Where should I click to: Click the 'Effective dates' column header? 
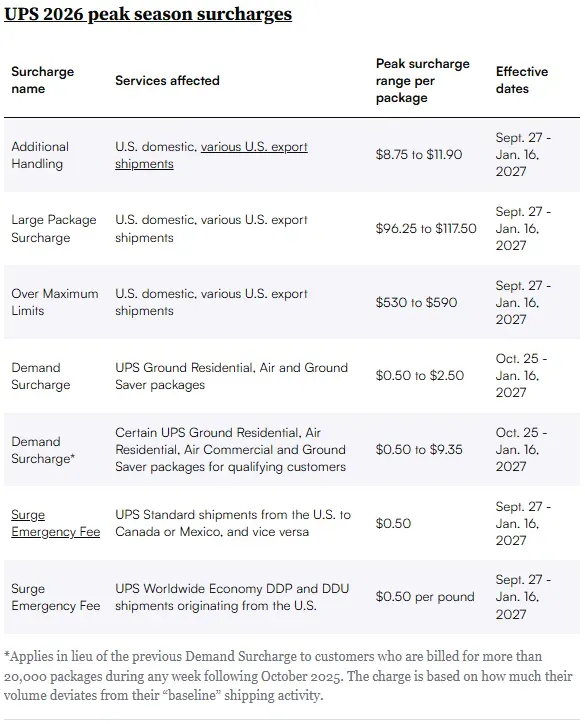tap(522, 80)
